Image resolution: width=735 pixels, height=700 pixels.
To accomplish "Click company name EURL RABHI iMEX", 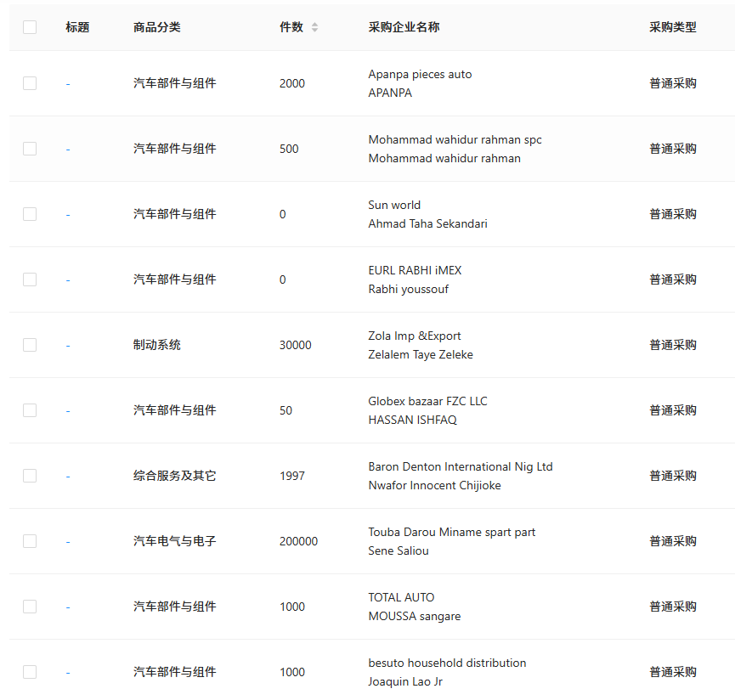I will tap(415, 270).
